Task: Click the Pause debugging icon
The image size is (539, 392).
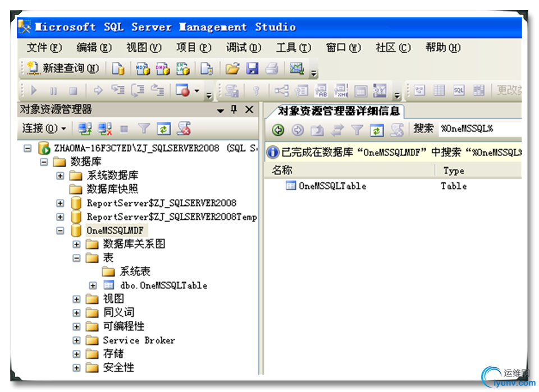Action: click(x=53, y=91)
